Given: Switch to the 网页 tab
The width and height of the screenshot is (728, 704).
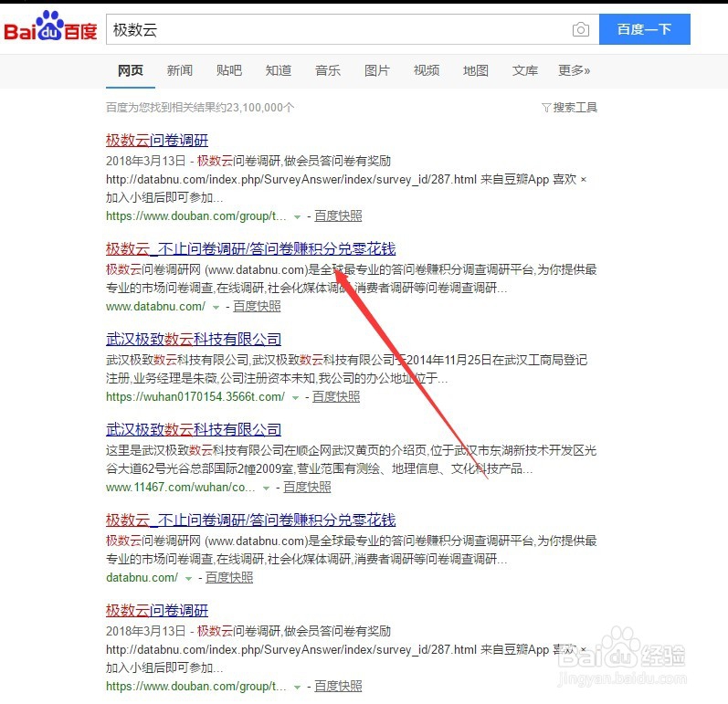Looking at the screenshot, I should coord(131,70).
